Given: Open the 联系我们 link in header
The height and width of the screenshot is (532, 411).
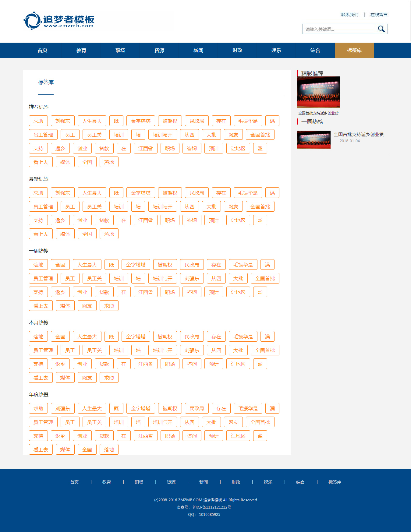Looking at the screenshot, I should [x=349, y=15].
